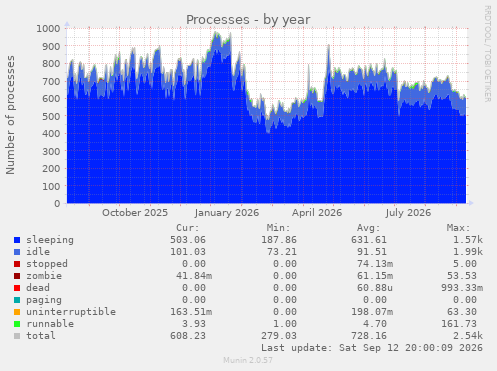Viewport: 497px width, 371px height.
Task: Click the 'zombie' legend label
Action: pyautogui.click(x=44, y=276)
